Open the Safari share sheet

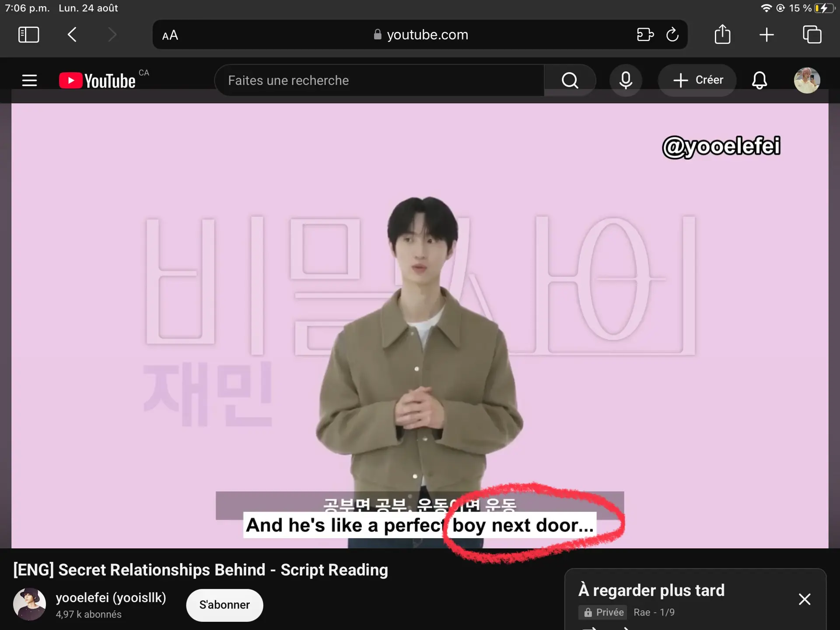pos(722,34)
